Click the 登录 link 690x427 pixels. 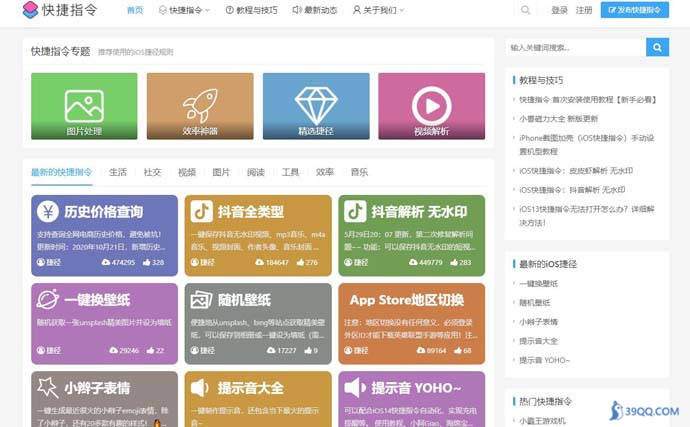pyautogui.click(x=559, y=10)
